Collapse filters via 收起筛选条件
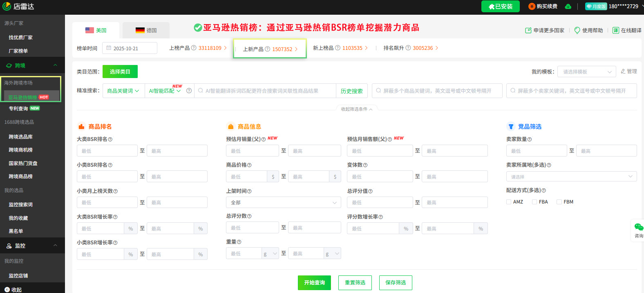Image resolution: width=644 pixels, height=293 pixels. tap(356, 109)
